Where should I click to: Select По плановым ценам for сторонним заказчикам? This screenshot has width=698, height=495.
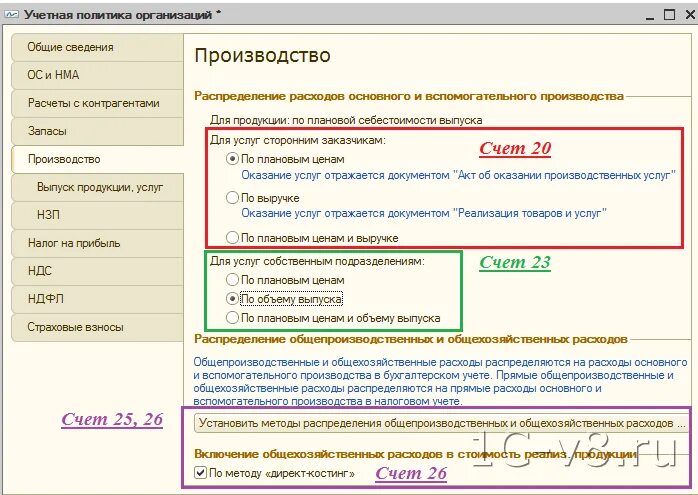232,159
